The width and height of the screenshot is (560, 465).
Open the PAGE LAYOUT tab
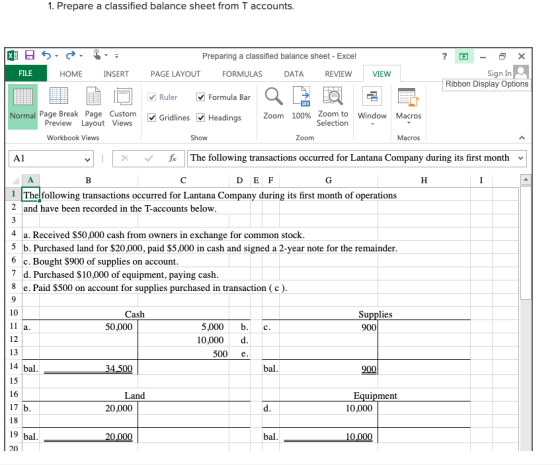coord(175,74)
